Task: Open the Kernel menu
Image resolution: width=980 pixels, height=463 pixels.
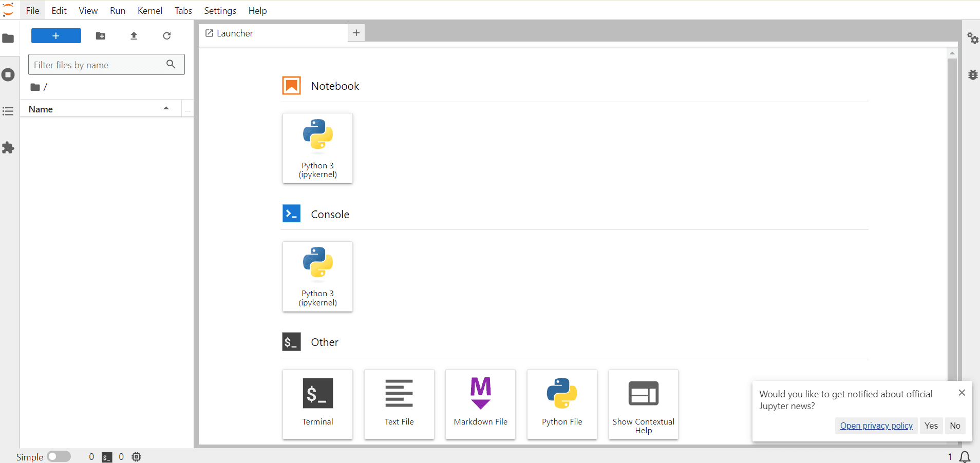Action: point(149,10)
